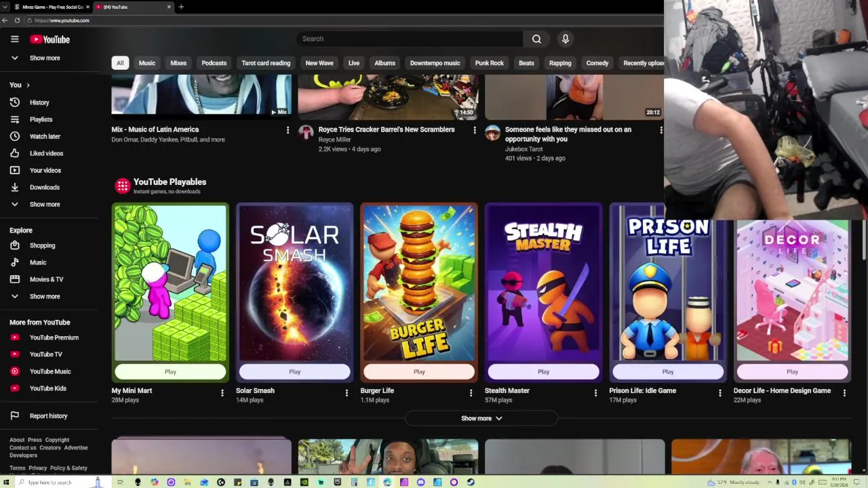Open options menu for Decor Life game
Image resolution: width=868 pixels, height=488 pixels.
pos(844,392)
